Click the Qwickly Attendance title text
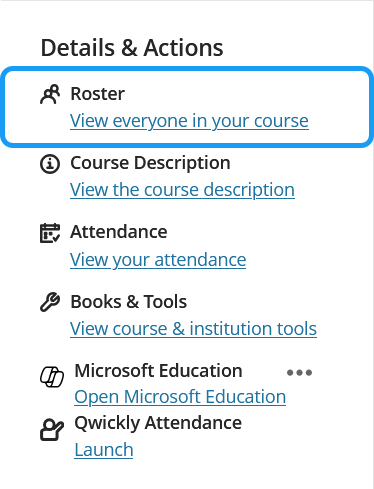374x489 pixels. point(158,423)
